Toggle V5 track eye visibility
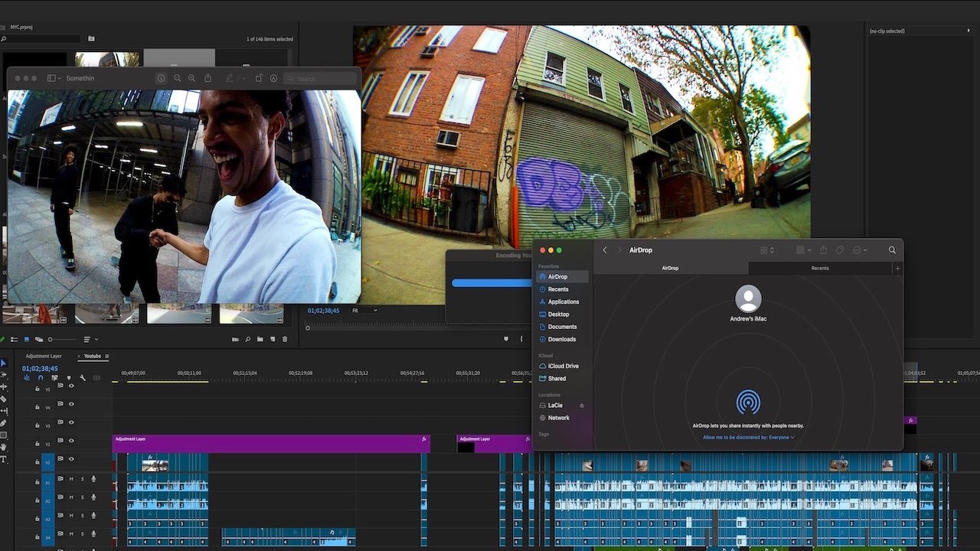The height and width of the screenshot is (551, 980). [x=71, y=386]
